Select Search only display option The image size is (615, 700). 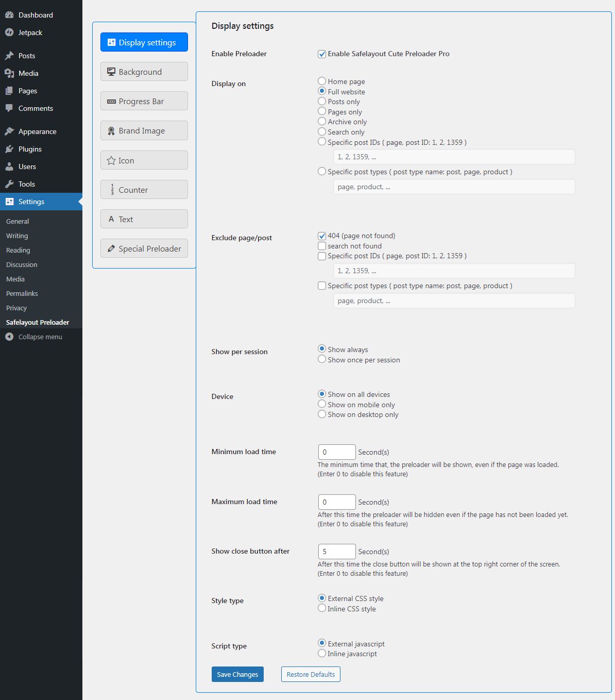(x=322, y=131)
